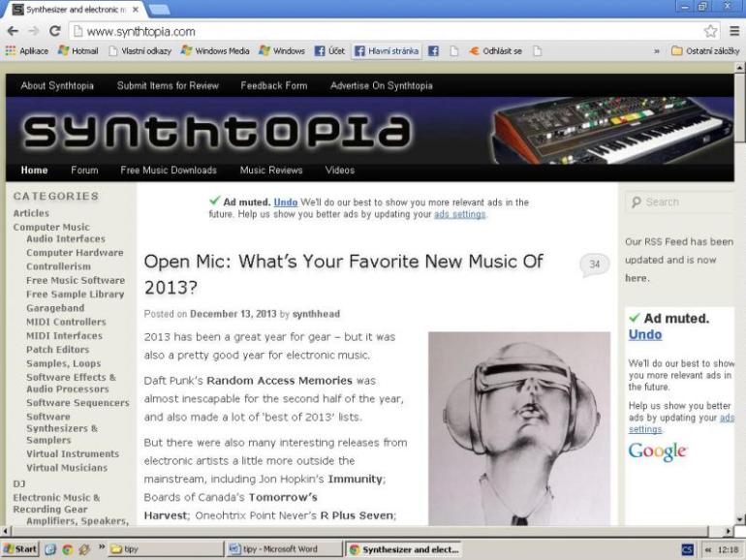This screenshot has height=560, width=746.
Task: Open the Feedback Form page
Action: pyautogui.click(x=273, y=85)
